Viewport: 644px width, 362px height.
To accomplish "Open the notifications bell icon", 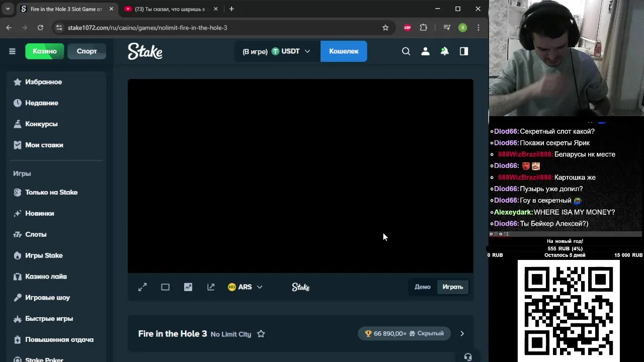I will point(445,51).
